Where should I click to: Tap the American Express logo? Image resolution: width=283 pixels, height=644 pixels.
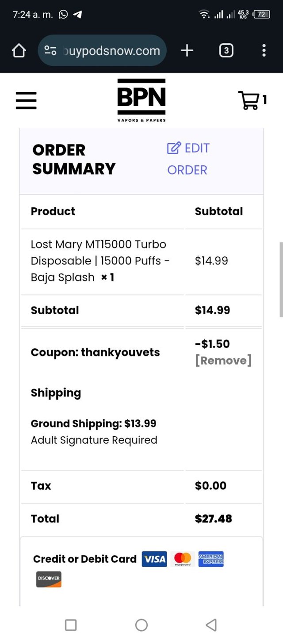tap(211, 559)
